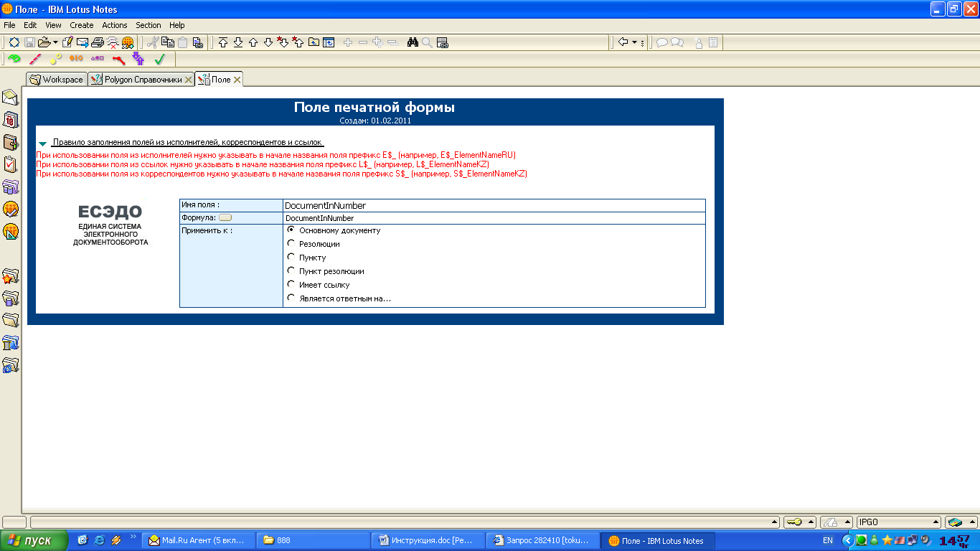
Task: Open the Actions menu
Action: tap(115, 25)
